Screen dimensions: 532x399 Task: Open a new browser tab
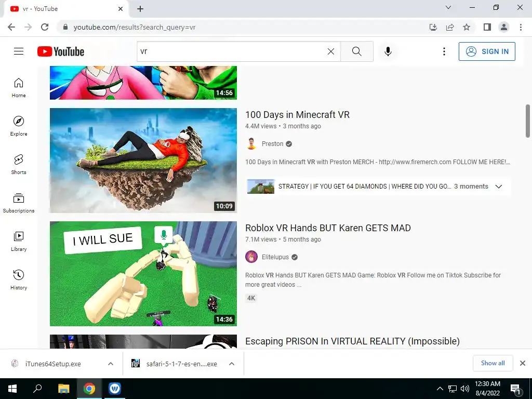[x=140, y=9]
